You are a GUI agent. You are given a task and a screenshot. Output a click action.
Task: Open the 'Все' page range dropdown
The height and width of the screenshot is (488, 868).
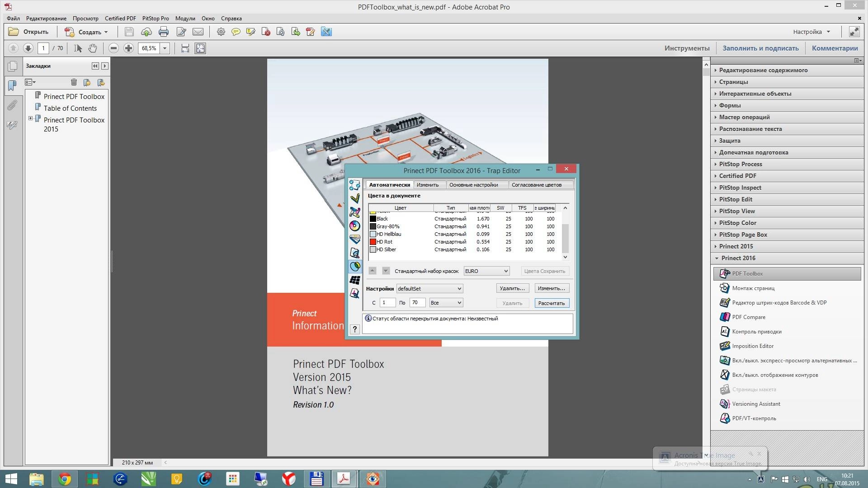(x=446, y=303)
